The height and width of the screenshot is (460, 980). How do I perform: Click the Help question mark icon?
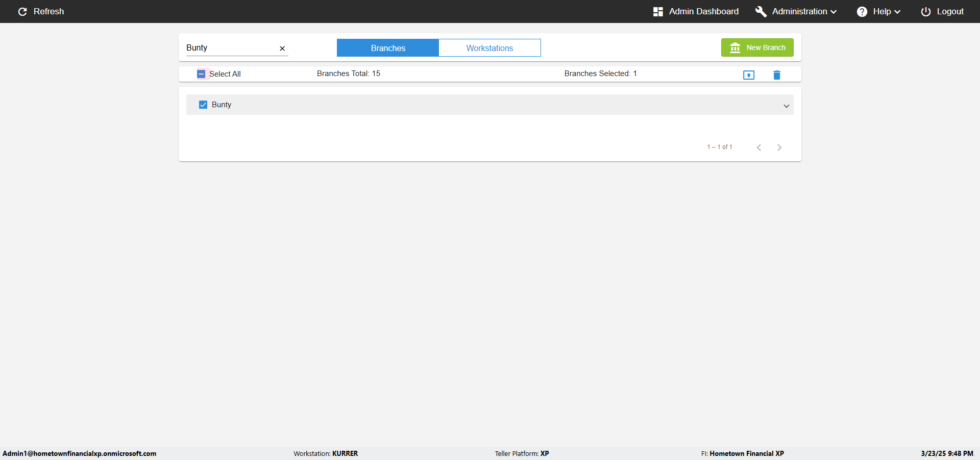point(862,11)
